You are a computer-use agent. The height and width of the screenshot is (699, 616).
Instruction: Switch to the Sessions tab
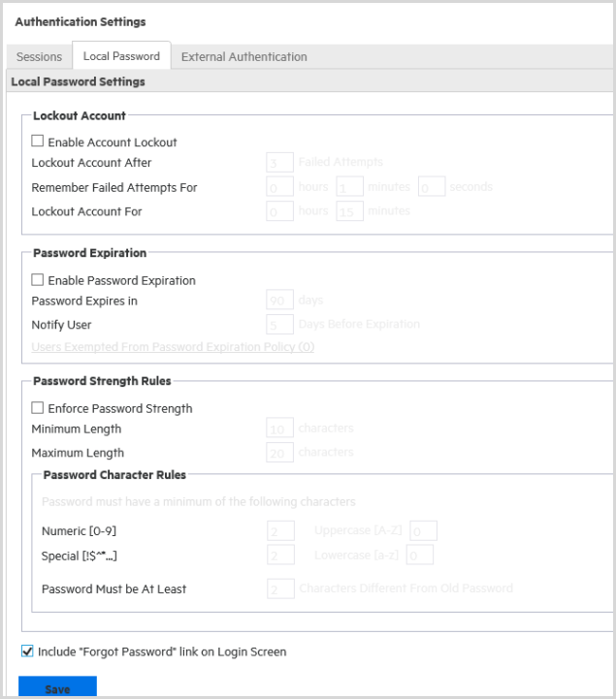pyautogui.click(x=39, y=57)
